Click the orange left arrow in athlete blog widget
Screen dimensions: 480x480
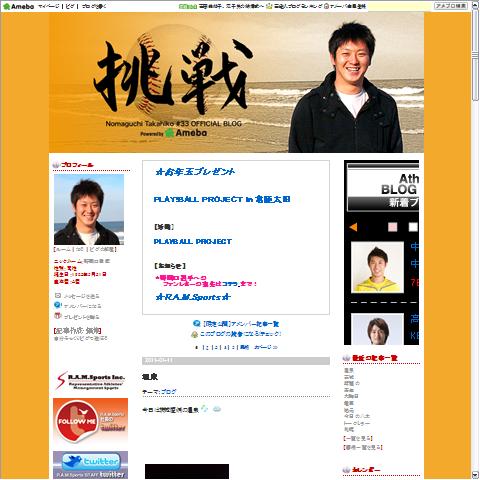pyautogui.click(x=353, y=227)
